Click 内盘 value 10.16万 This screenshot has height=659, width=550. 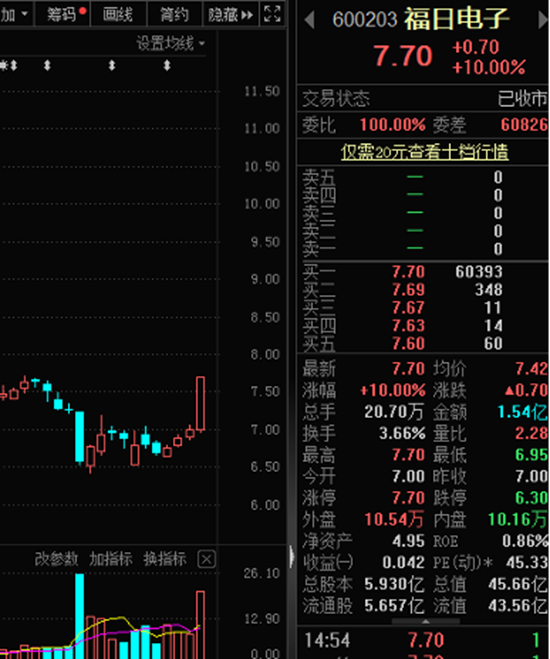(x=518, y=520)
